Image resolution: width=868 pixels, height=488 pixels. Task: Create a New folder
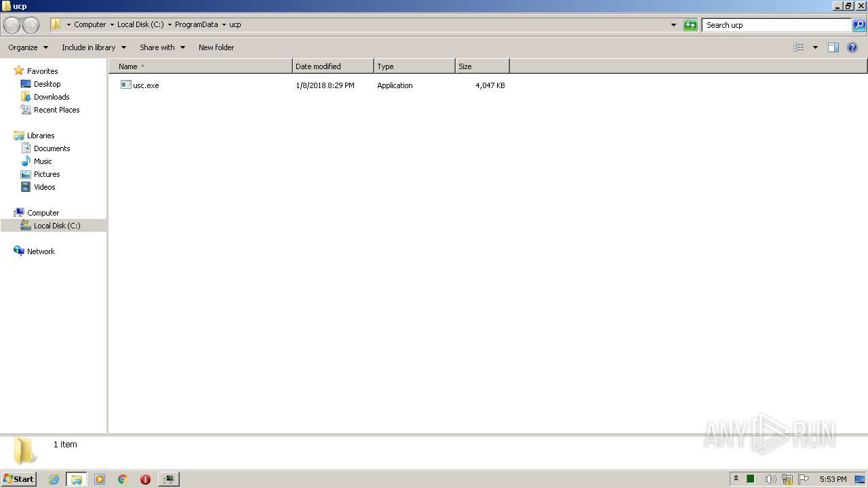[x=216, y=47]
